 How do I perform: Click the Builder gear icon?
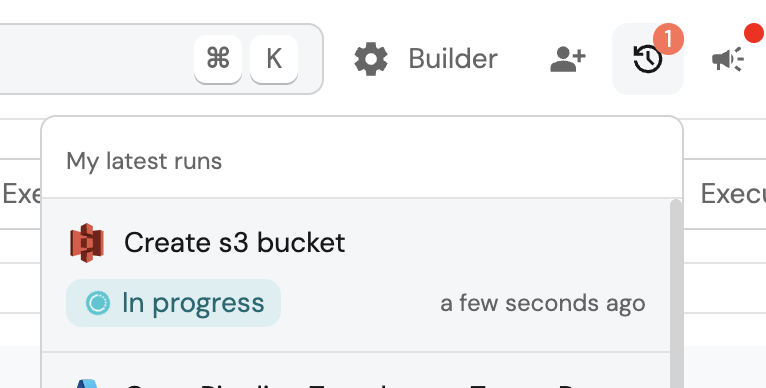click(371, 59)
